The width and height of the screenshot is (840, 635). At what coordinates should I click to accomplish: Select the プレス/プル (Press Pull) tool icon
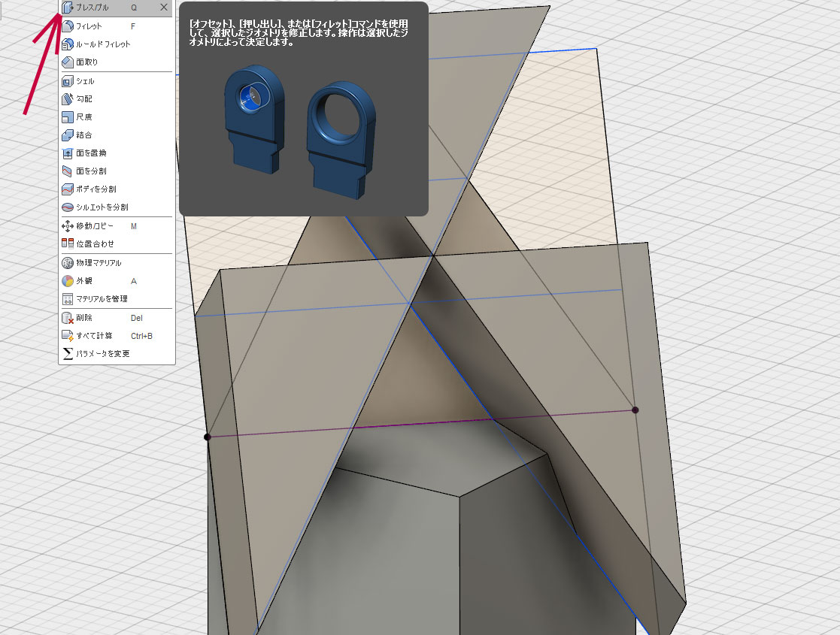(68, 8)
